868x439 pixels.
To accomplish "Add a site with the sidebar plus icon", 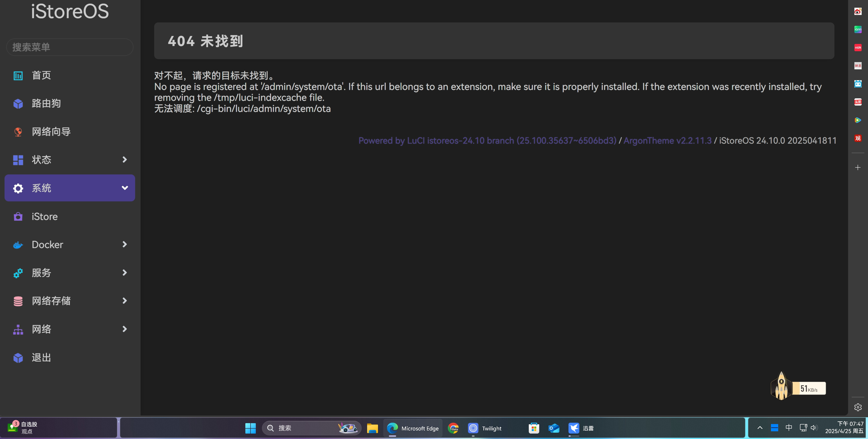I will (x=858, y=167).
